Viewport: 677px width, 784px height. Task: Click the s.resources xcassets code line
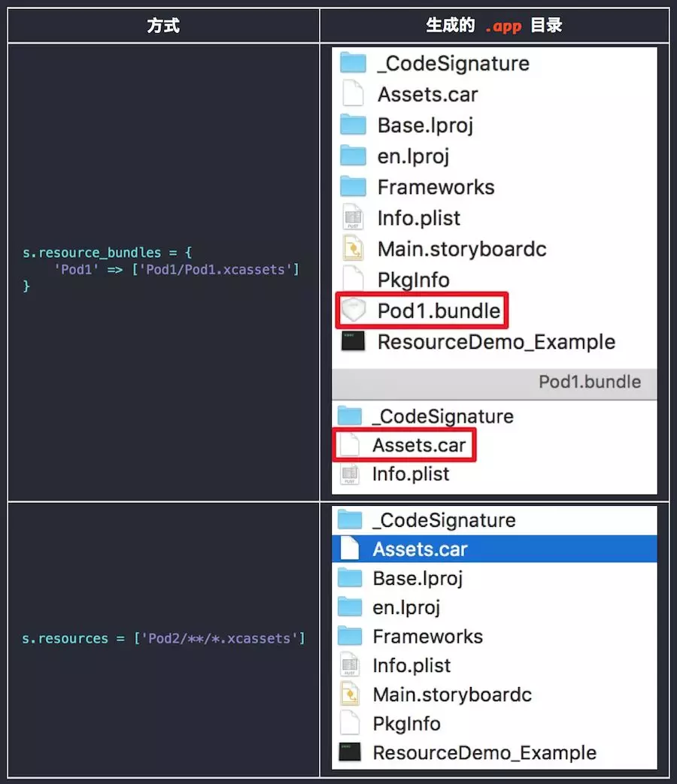tap(163, 638)
